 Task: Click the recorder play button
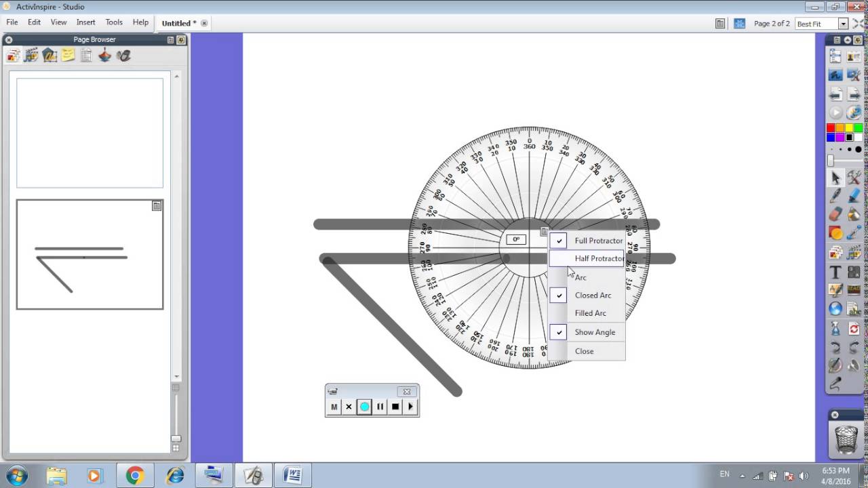click(x=410, y=407)
